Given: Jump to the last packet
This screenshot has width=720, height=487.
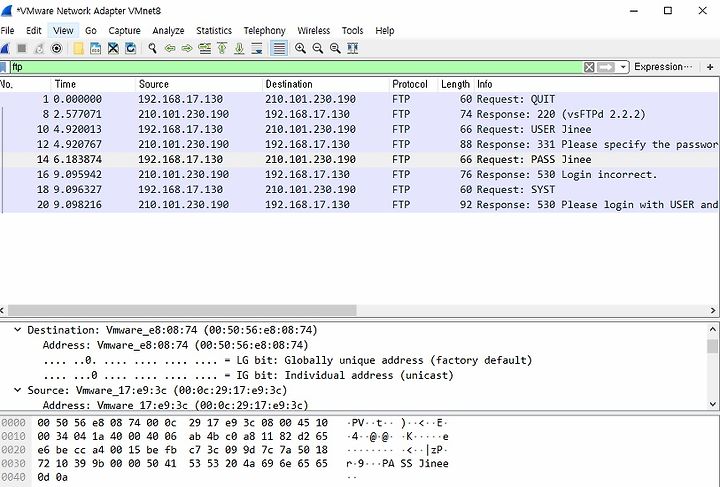Looking at the screenshot, I should (239, 48).
